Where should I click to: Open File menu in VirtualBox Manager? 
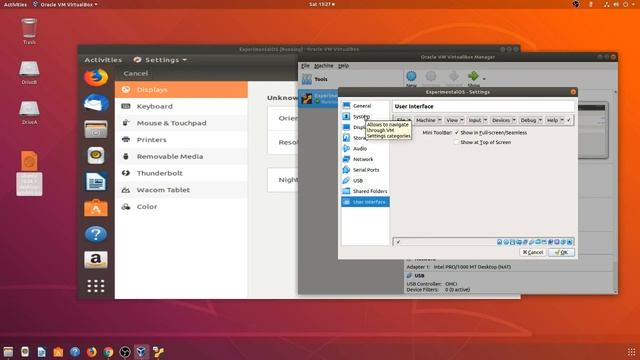click(x=305, y=66)
